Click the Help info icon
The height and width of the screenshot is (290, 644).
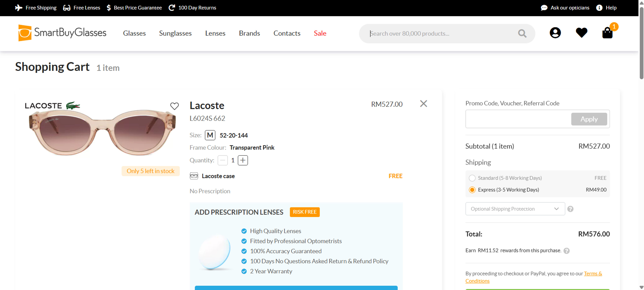click(x=599, y=8)
